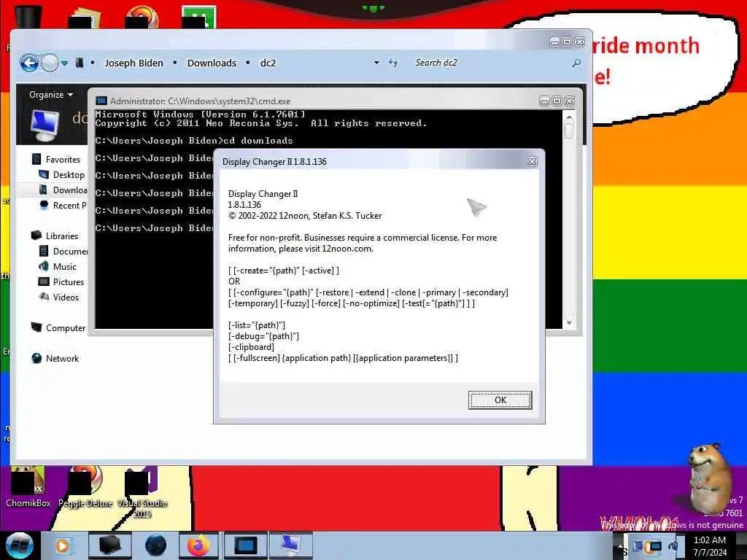Open Videos library in navigation pane
Image resolution: width=747 pixels, height=560 pixels.
click(x=59, y=297)
